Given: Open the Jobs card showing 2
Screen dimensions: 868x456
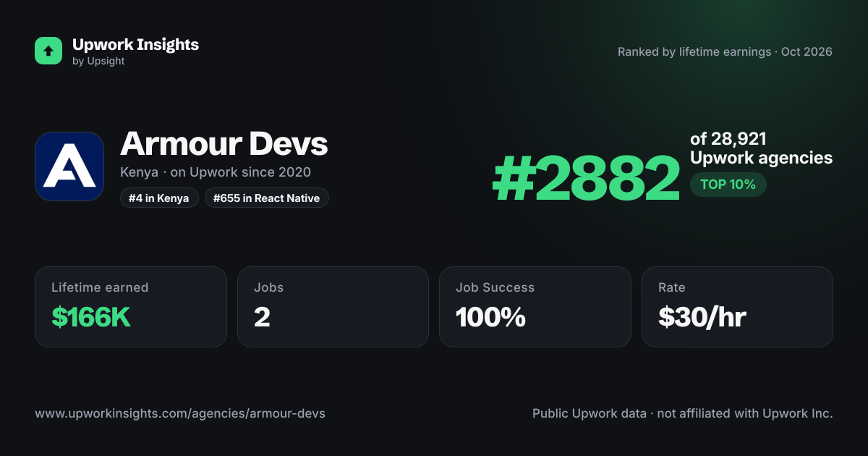Looking at the screenshot, I should point(333,307).
